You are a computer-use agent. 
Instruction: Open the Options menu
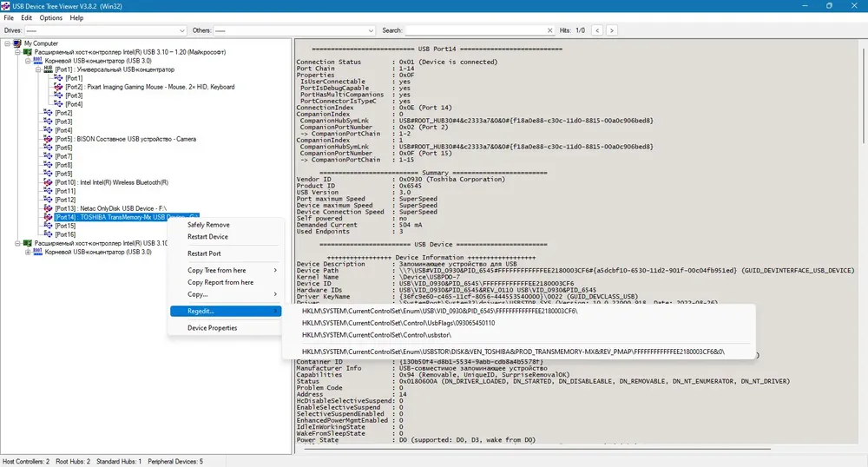(x=51, y=17)
